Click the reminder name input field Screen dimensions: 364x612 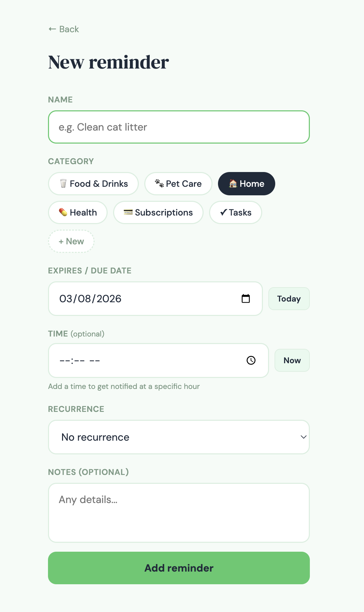pos(179,127)
